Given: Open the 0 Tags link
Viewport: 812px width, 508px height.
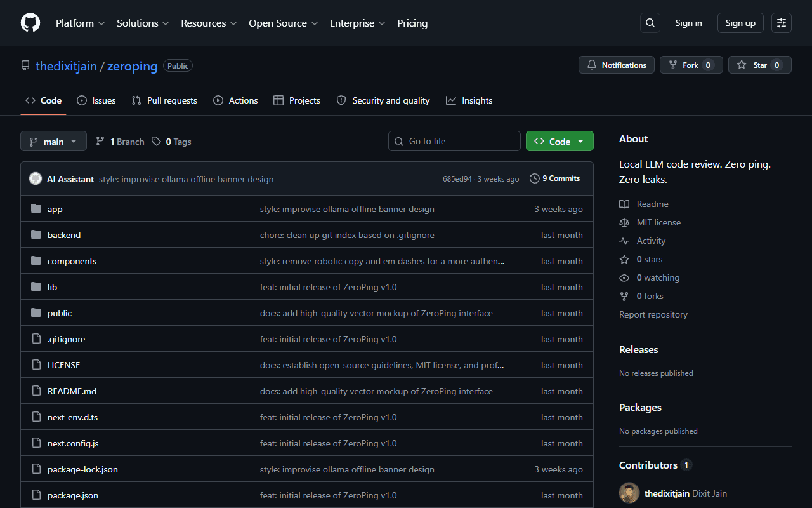Looking at the screenshot, I should point(171,142).
